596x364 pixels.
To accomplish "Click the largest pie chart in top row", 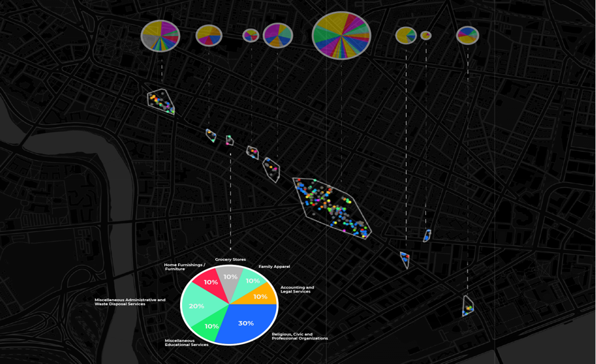I will click(341, 35).
